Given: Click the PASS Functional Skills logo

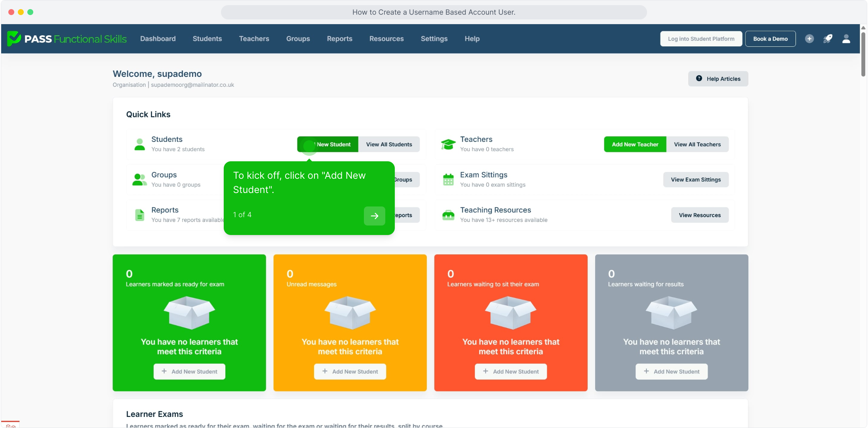Looking at the screenshot, I should [x=67, y=39].
